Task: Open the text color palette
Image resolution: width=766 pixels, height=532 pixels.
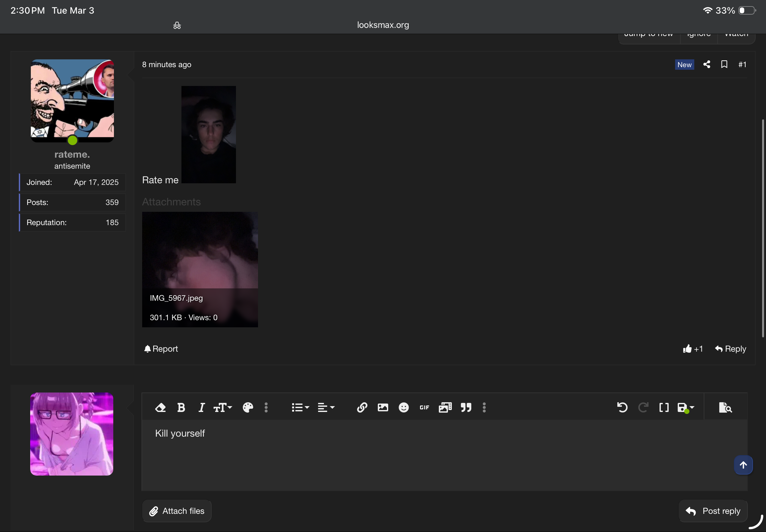Action: [x=248, y=407]
